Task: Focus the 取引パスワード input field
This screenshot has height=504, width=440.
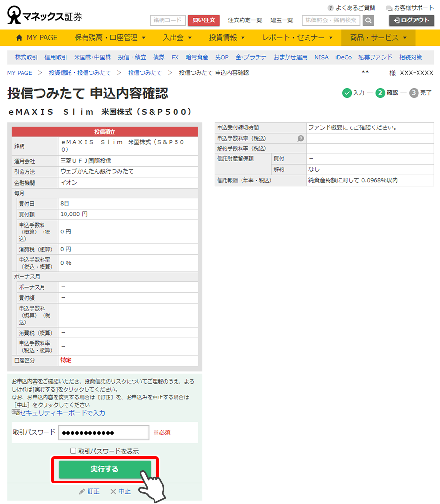Action: coord(104,433)
